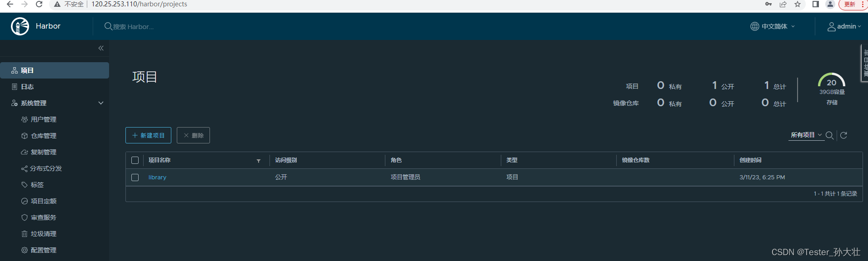Click the password key icon in address bar
This screenshot has height=261, width=868.
pyautogui.click(x=768, y=4)
